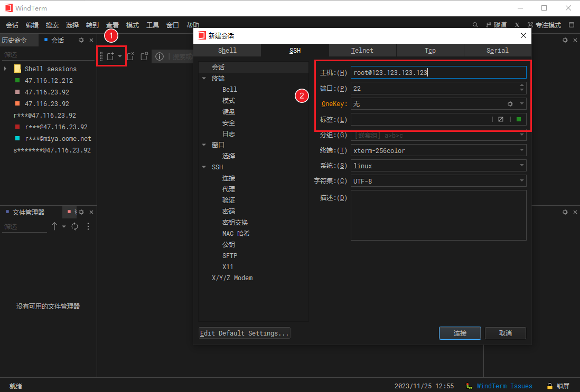Click the OneKey settings gear icon

pyautogui.click(x=510, y=104)
